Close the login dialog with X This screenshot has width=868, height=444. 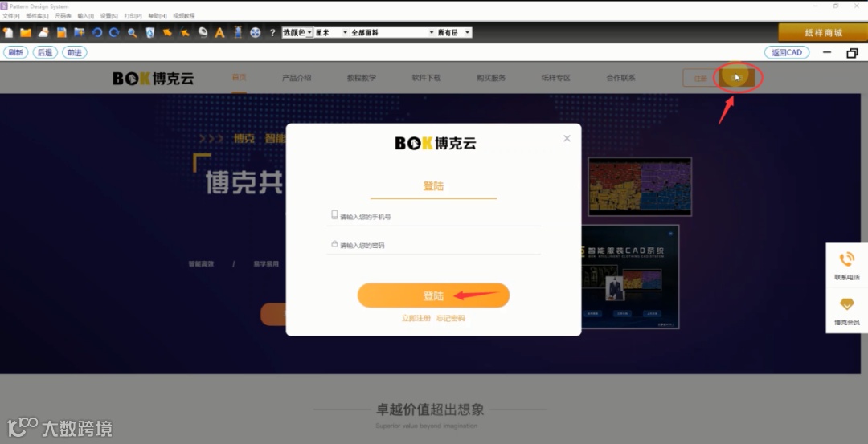pyautogui.click(x=567, y=138)
